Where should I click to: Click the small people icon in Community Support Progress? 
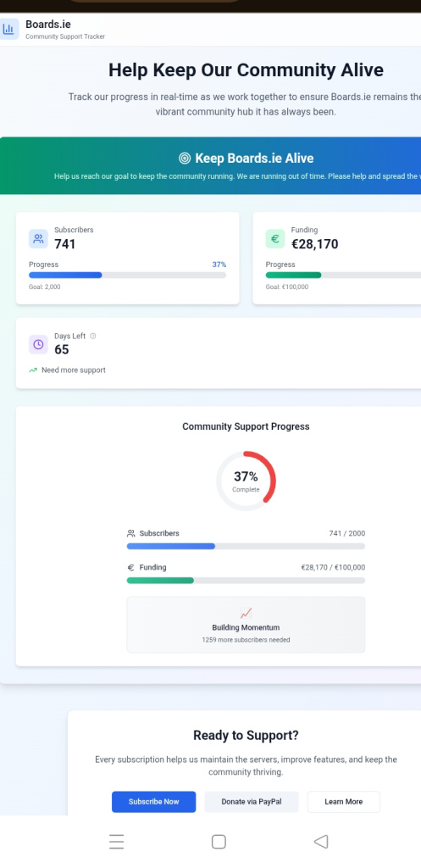pos(131,534)
